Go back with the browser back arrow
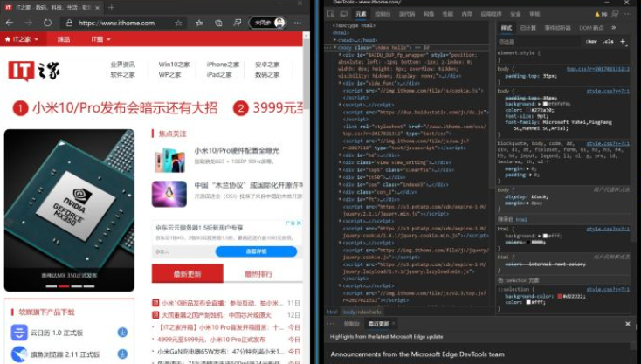Screen dimensions: 641x364 click(10, 23)
